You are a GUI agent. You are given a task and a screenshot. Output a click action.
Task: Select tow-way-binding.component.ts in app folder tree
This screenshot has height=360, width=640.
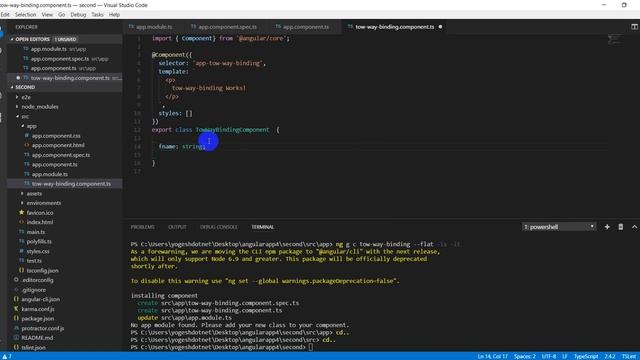pos(71,184)
